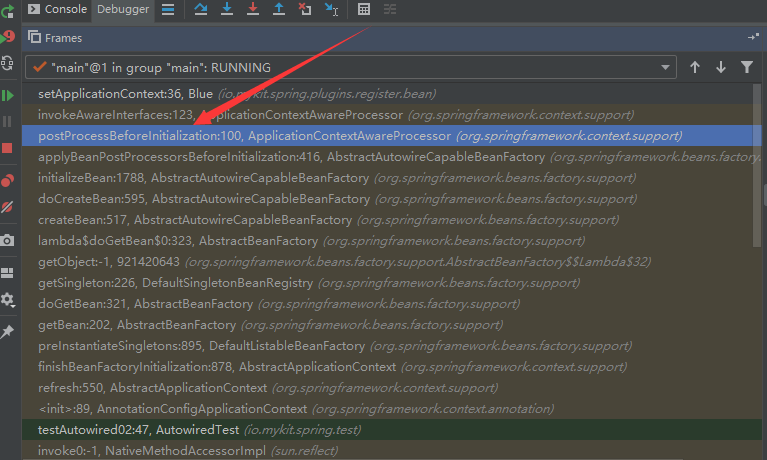Click the Frames panel hide arrow

(x=753, y=37)
